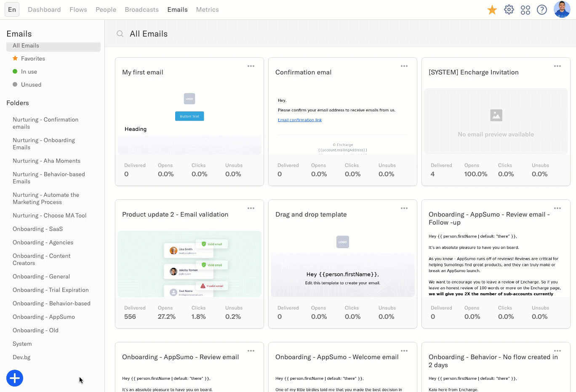Open the user profile avatar
The width and height of the screenshot is (576, 392).
[562, 9]
